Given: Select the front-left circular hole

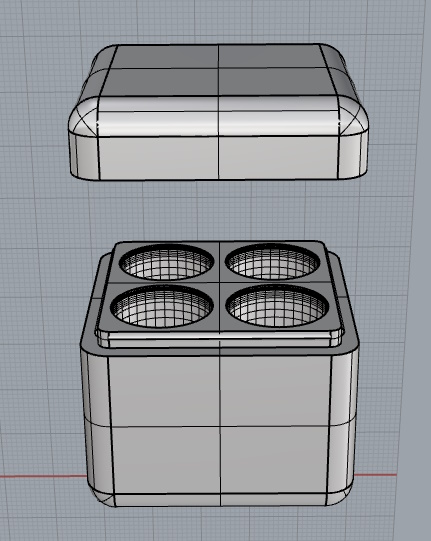Looking at the screenshot, I should (x=162, y=306).
